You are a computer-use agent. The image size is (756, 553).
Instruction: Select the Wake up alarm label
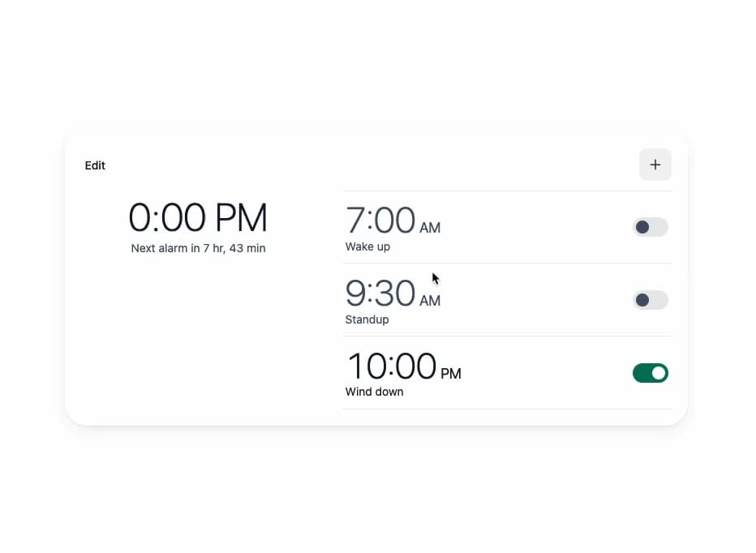pyautogui.click(x=367, y=246)
